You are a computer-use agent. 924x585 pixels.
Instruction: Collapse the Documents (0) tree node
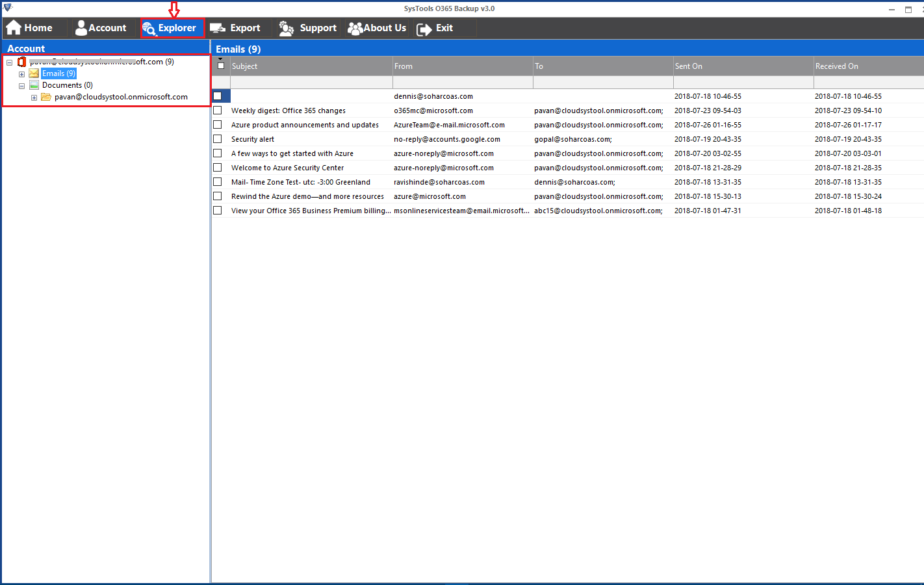21,86
